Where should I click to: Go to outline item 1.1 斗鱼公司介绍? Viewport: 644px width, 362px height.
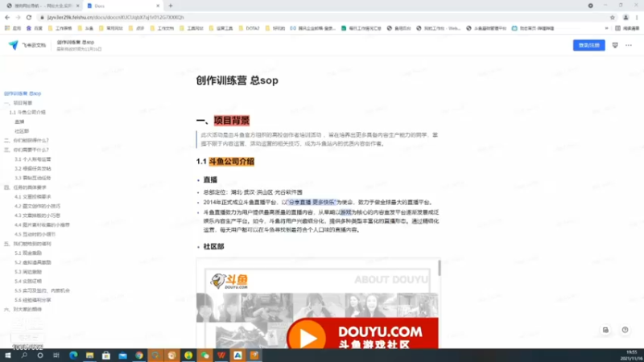[x=27, y=112]
